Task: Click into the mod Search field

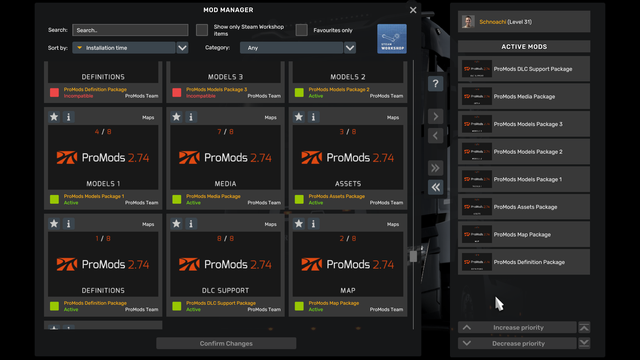Action: tap(130, 30)
